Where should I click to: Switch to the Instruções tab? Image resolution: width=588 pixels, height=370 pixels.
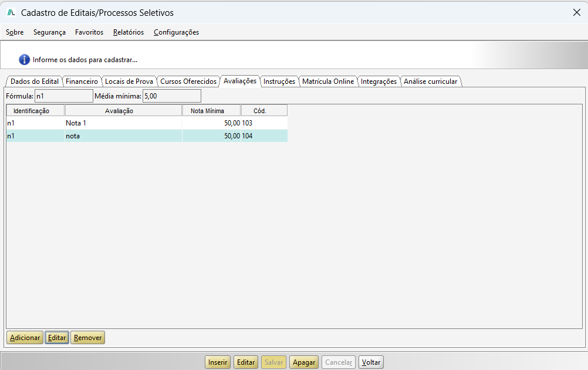pos(279,82)
